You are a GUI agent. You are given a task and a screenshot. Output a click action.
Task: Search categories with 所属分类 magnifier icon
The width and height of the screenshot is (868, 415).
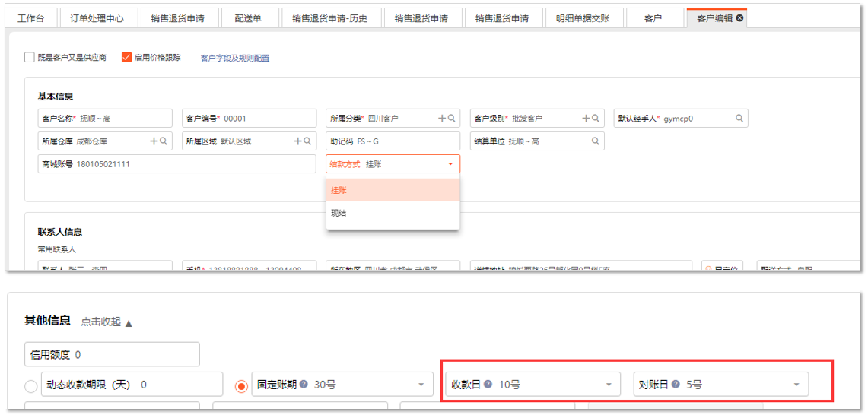coord(452,119)
